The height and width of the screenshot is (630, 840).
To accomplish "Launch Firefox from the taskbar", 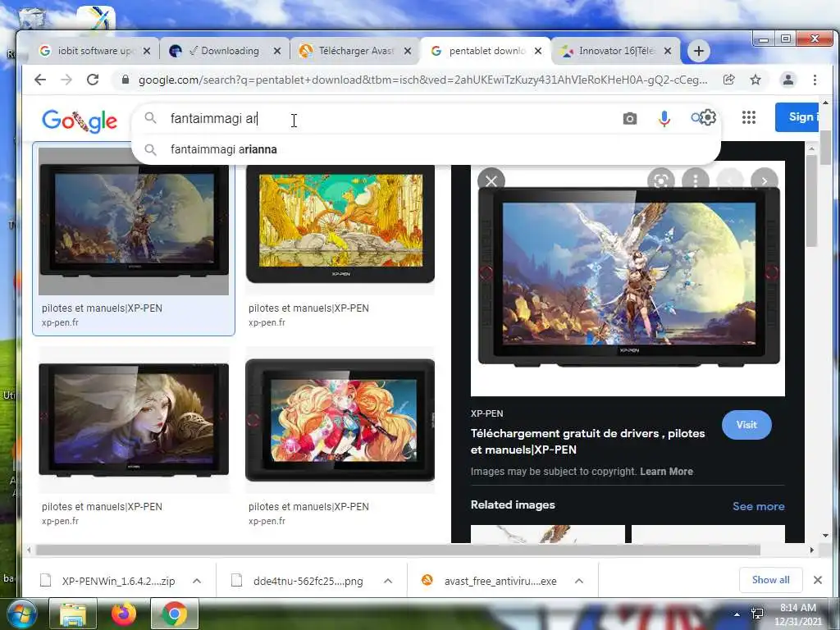I will tap(124, 614).
